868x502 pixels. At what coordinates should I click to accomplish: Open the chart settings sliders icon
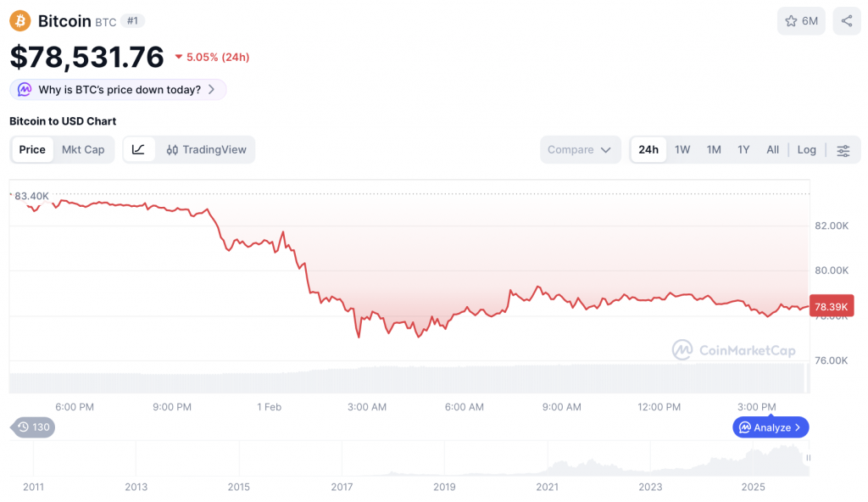point(843,149)
